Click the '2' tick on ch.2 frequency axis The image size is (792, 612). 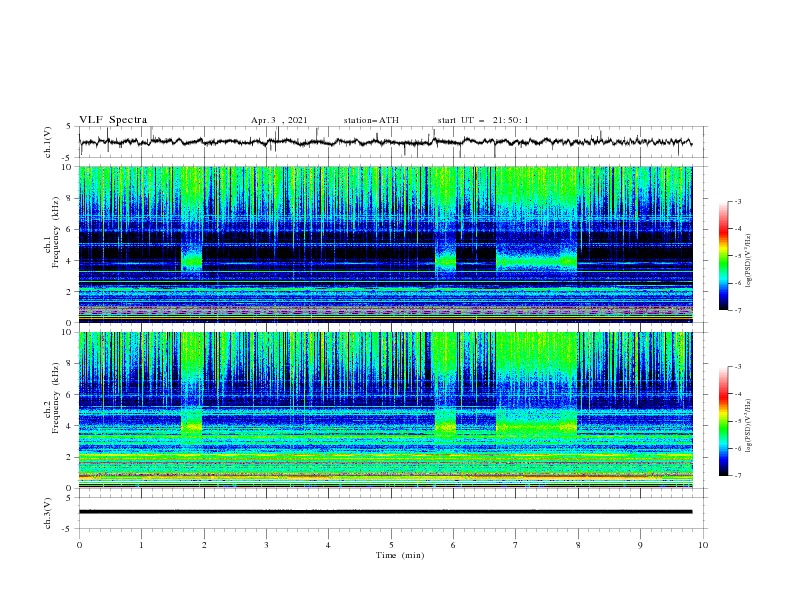click(x=70, y=457)
